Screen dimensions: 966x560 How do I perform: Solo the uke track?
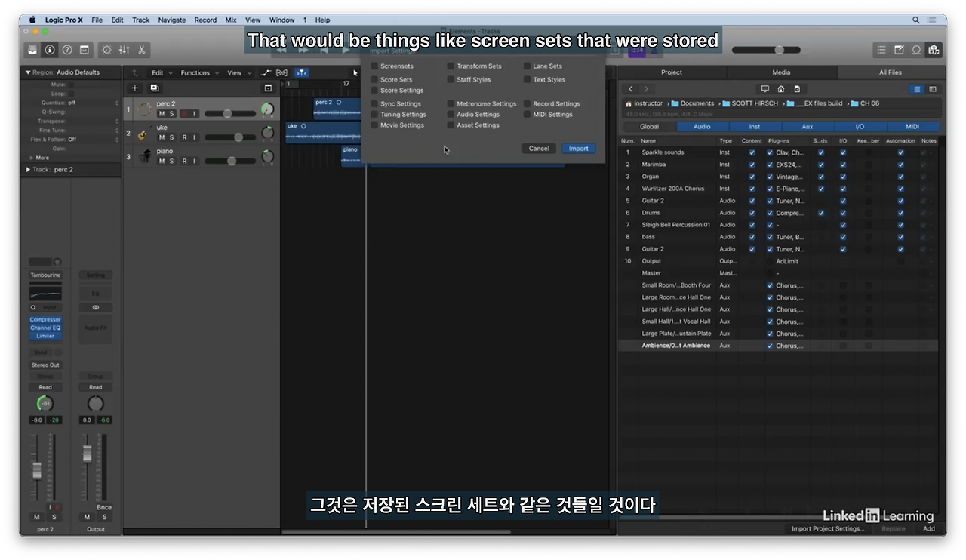(172, 137)
